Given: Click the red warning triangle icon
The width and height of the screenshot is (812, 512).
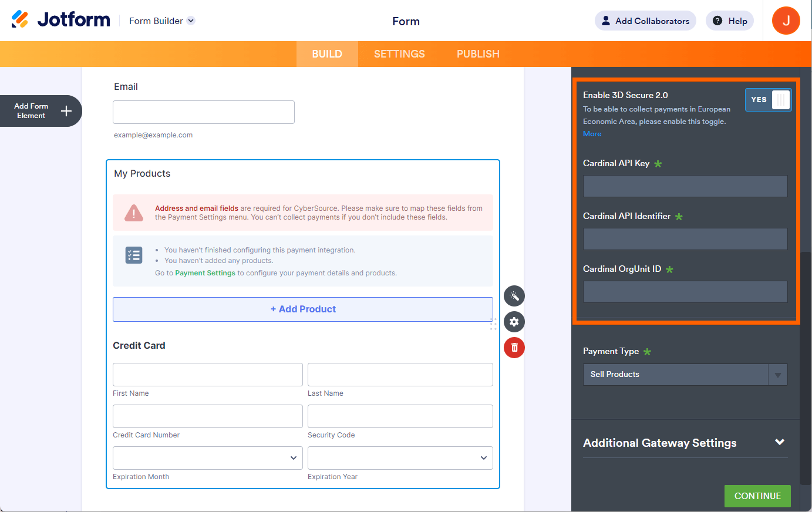Looking at the screenshot, I should (x=134, y=213).
